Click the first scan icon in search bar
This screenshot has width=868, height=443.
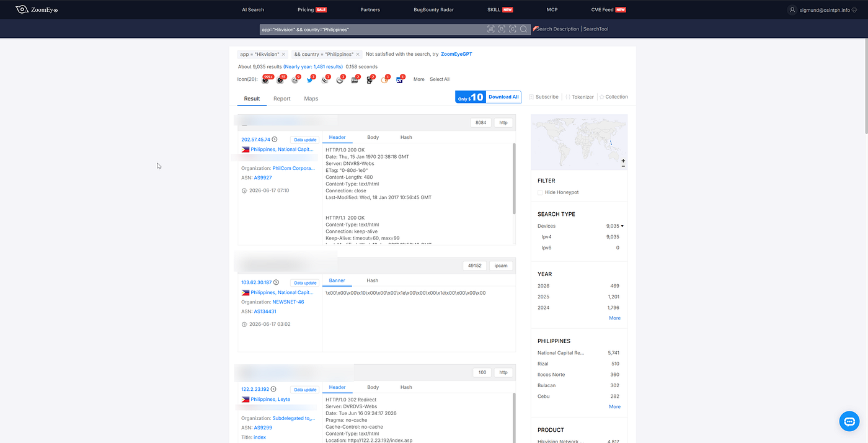(491, 29)
